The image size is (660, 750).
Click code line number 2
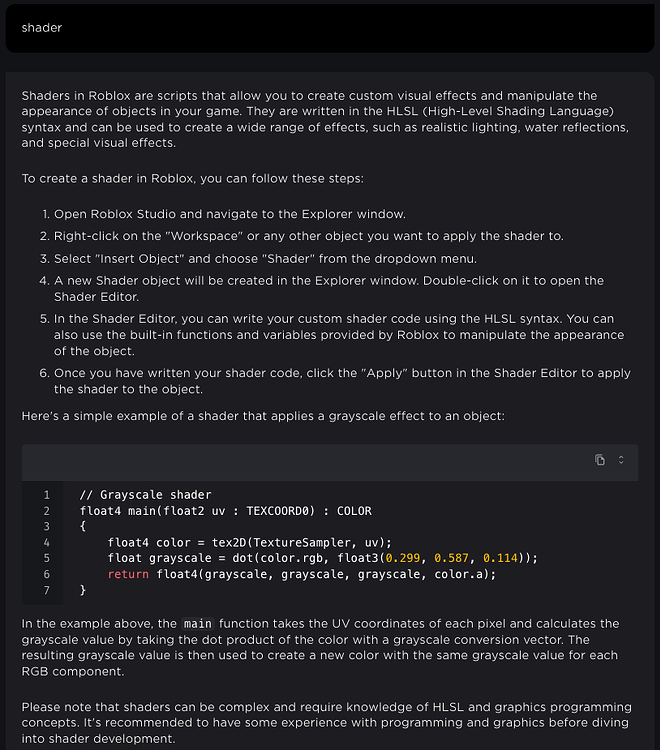[x=46, y=511]
